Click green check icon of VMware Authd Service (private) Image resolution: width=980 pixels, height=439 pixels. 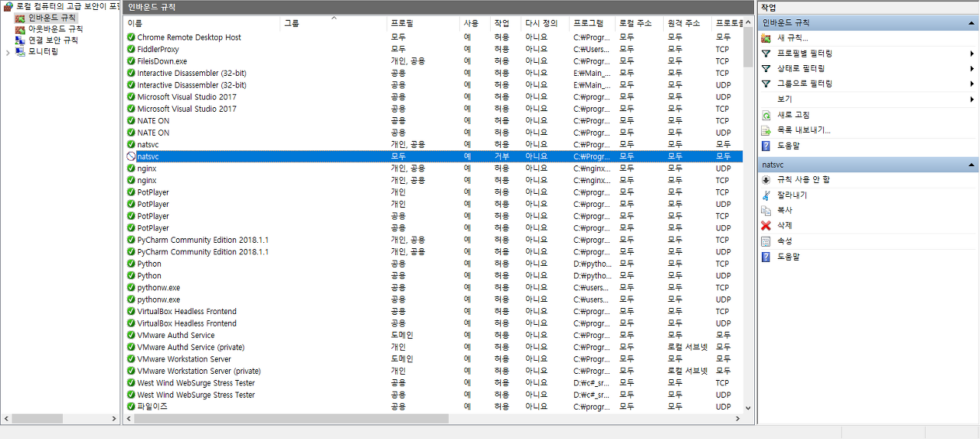131,347
